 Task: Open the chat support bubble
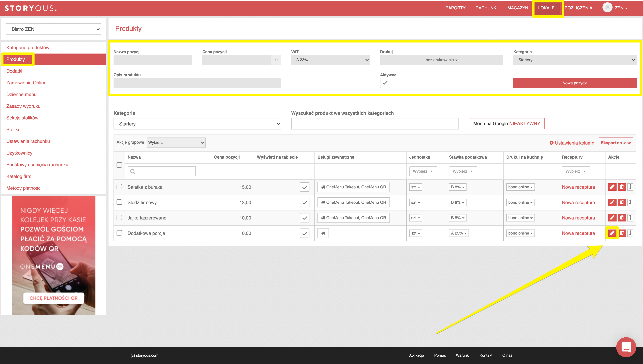(x=626, y=347)
